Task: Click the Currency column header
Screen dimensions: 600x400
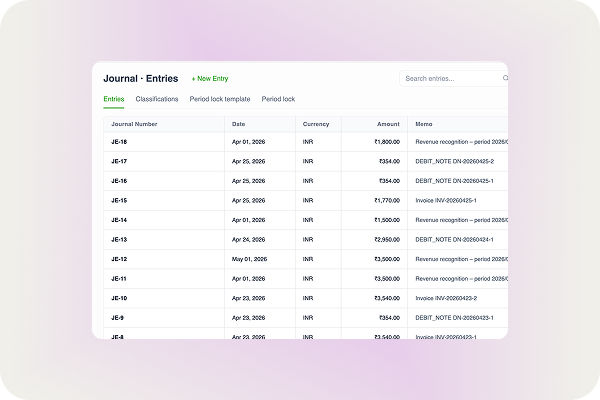Action: (316, 124)
